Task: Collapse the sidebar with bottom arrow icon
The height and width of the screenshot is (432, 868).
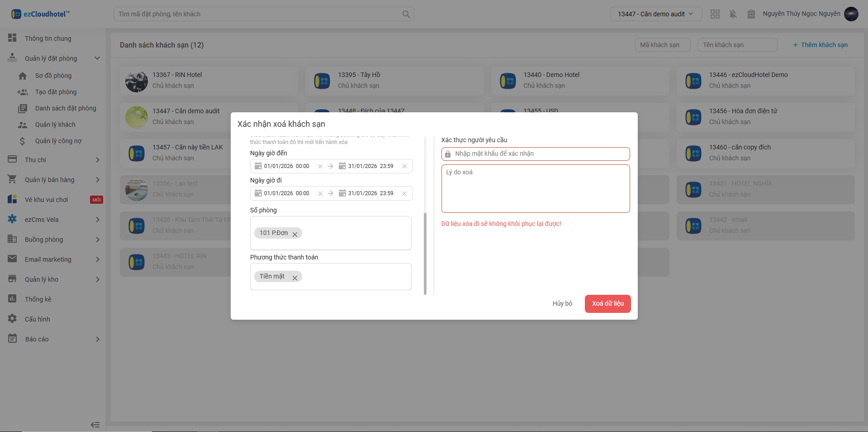Action: [x=95, y=425]
